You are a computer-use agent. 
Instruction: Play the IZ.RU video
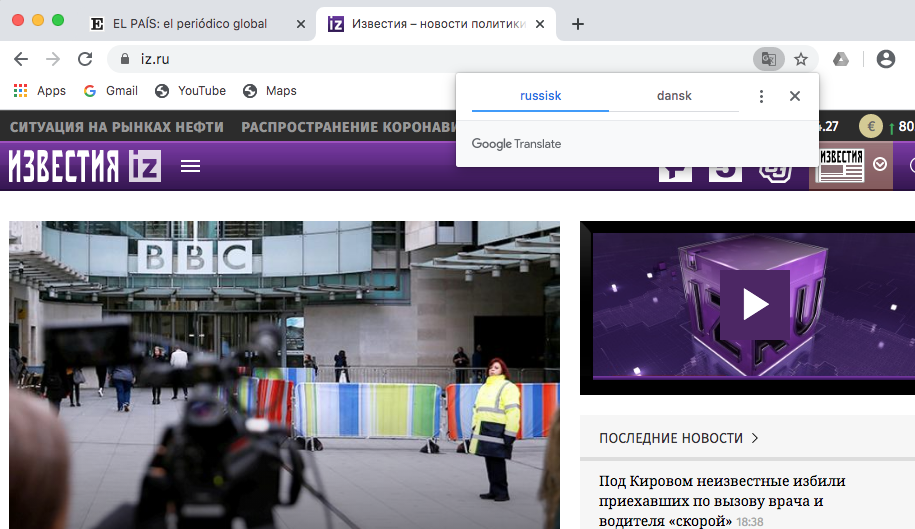tap(755, 304)
